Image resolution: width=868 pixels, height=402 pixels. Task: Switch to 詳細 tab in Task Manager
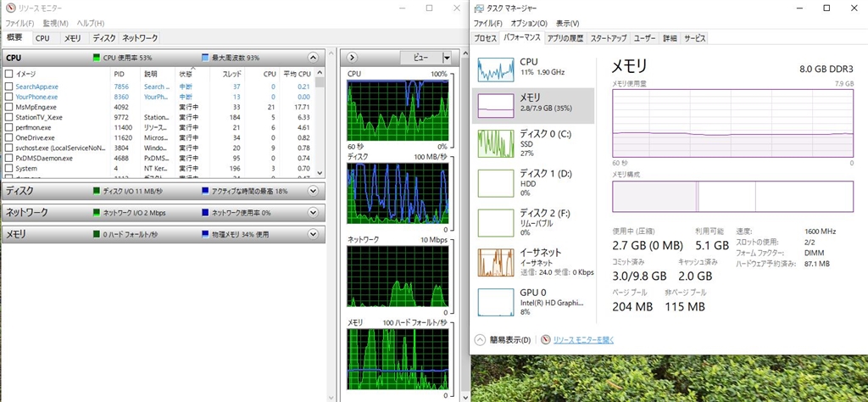coord(670,38)
